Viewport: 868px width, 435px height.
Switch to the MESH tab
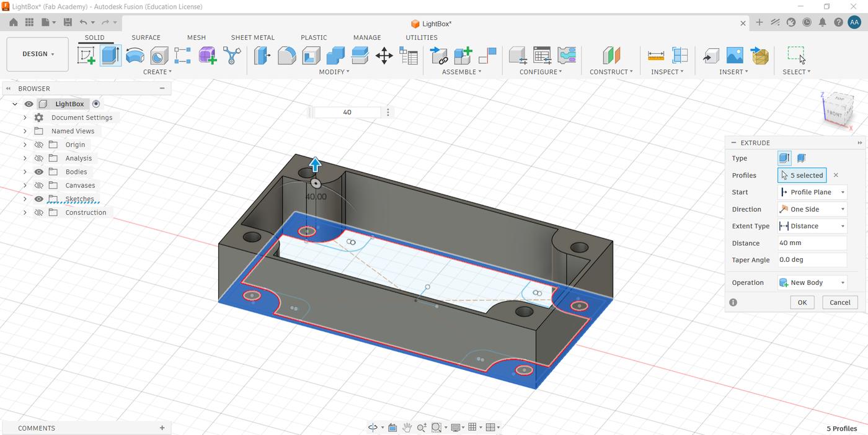tap(197, 37)
